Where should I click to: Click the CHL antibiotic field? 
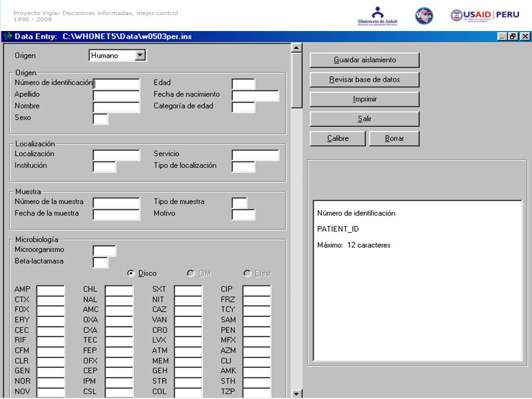pos(119,290)
